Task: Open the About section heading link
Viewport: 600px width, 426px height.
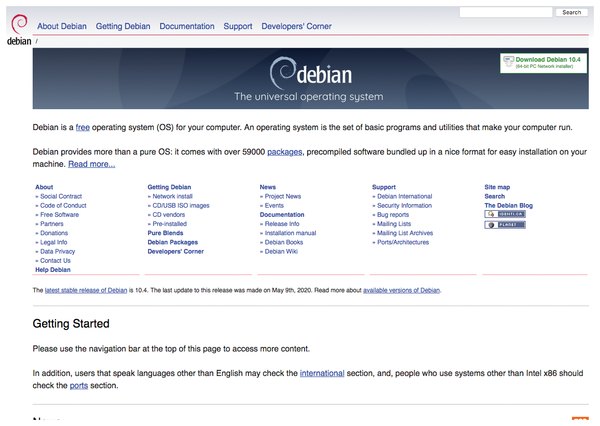Action: pyautogui.click(x=44, y=187)
